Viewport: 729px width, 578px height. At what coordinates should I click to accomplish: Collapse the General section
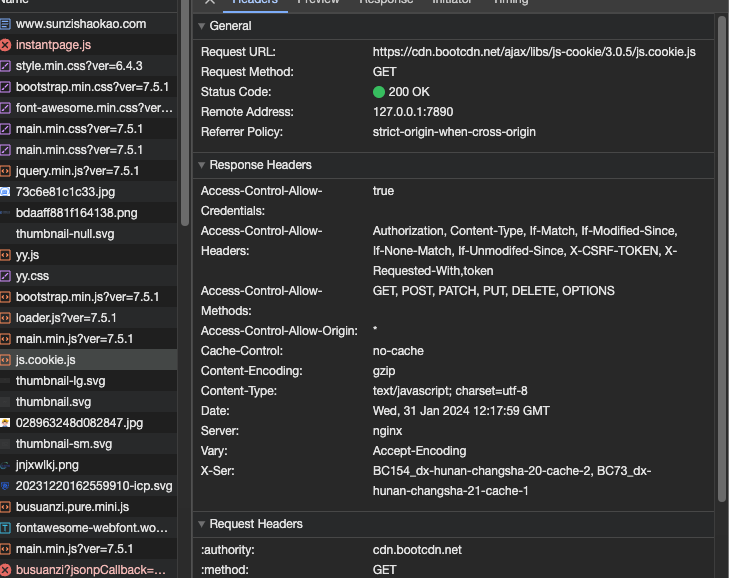coord(202,26)
